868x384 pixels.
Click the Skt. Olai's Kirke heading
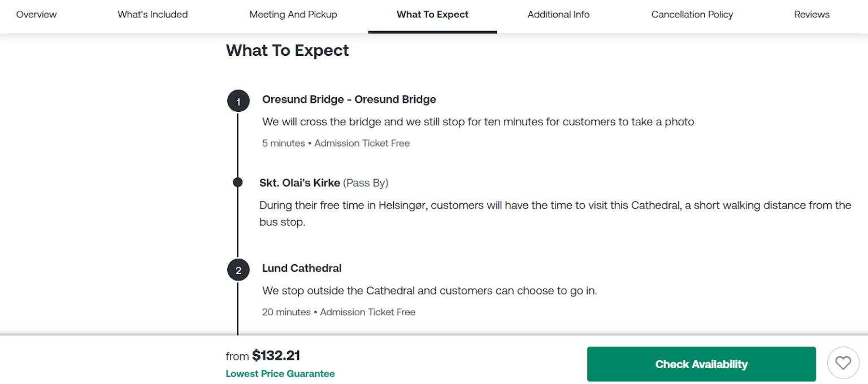click(301, 182)
